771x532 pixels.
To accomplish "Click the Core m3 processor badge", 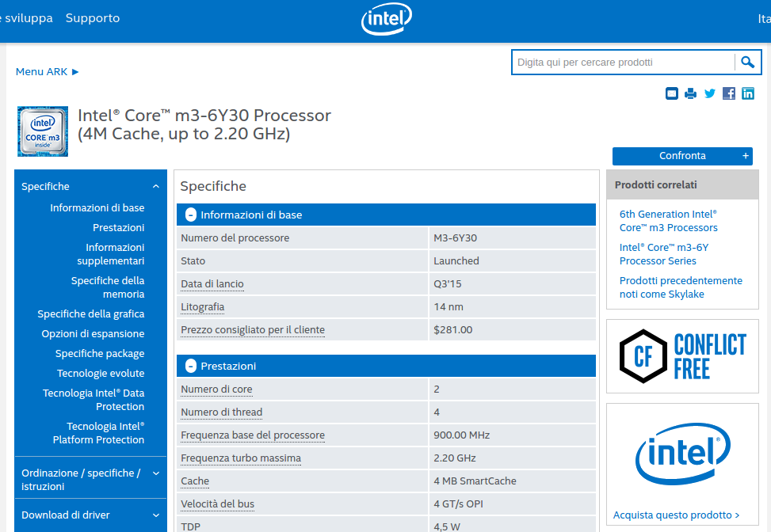I will click(x=43, y=131).
